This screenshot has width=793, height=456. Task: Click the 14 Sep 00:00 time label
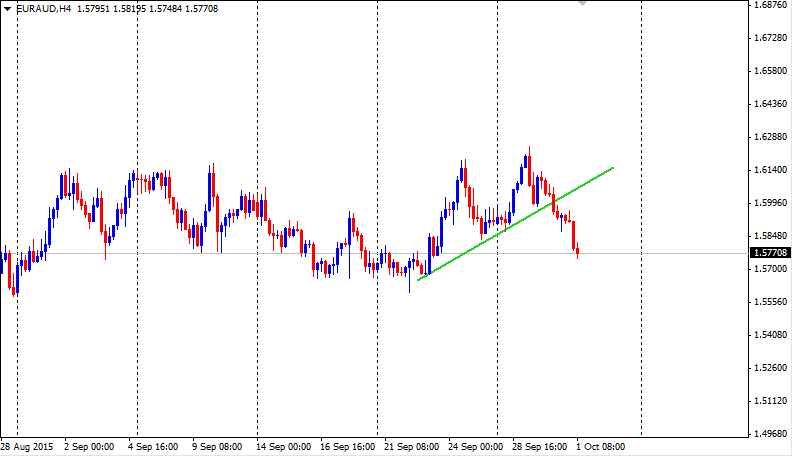coord(283,447)
